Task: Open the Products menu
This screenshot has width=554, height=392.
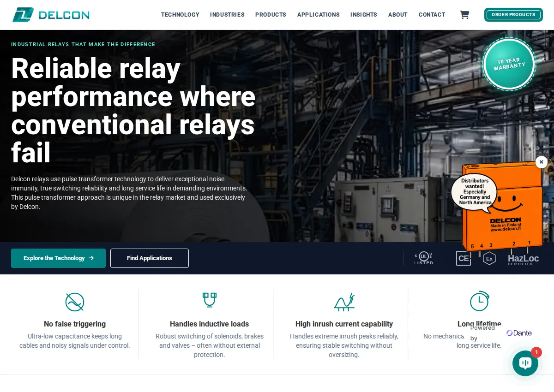Action: (x=271, y=15)
